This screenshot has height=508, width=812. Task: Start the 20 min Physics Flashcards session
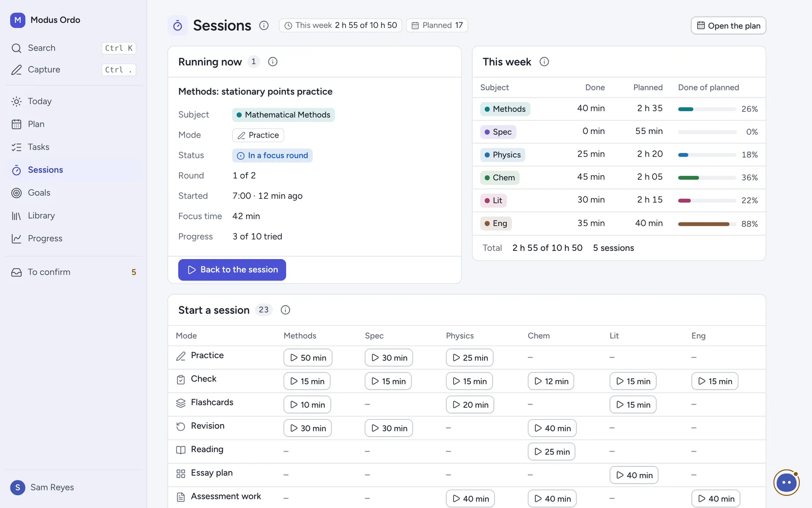pyautogui.click(x=470, y=405)
